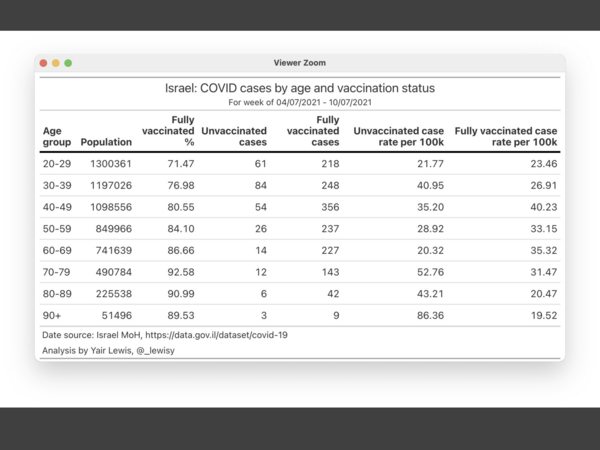
Task: Click vaccinated rate value 40.23
Action: pos(544,207)
